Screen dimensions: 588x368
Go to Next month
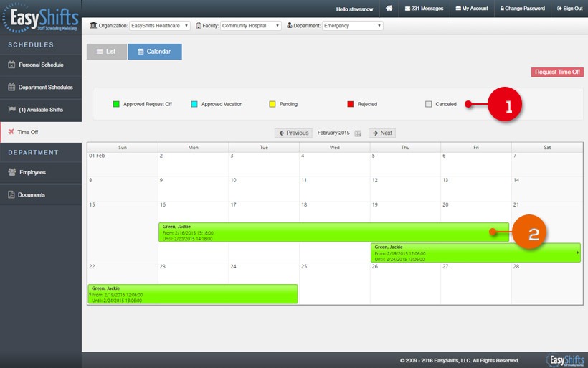click(382, 133)
